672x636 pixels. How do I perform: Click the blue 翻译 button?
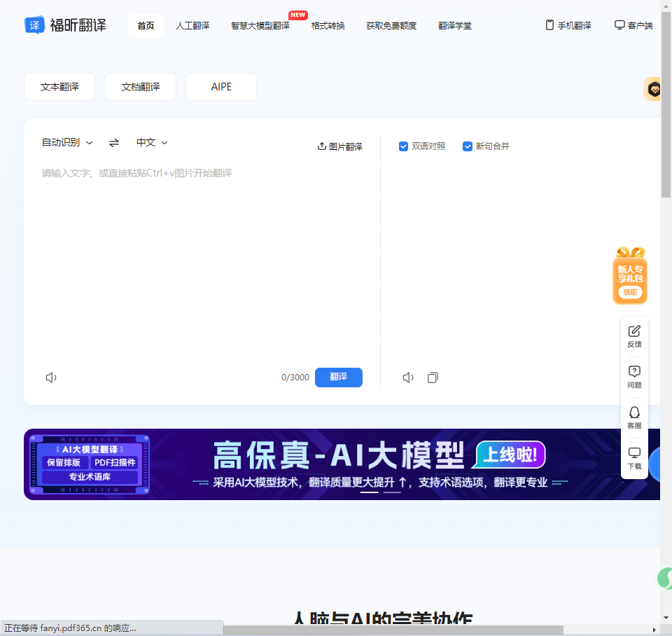339,378
